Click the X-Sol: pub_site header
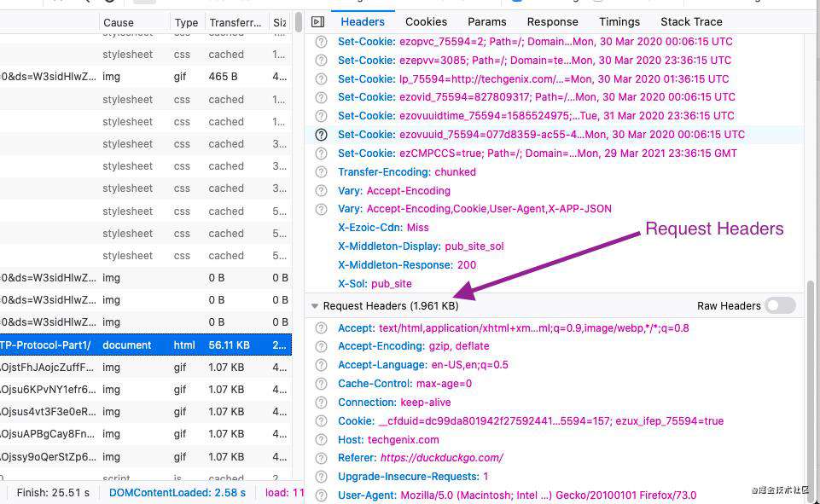 (375, 284)
